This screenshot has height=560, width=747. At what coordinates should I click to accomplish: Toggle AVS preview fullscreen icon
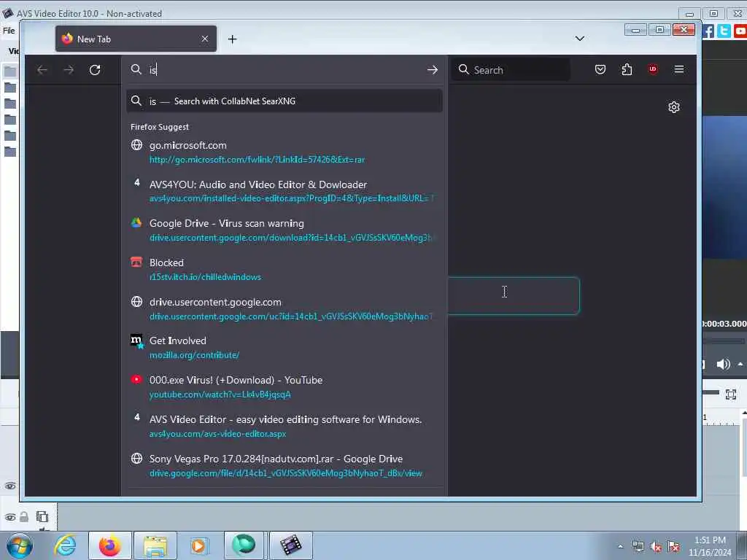pos(731,394)
